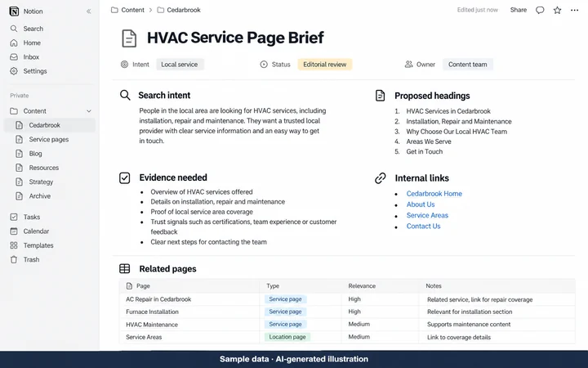Open the Service pages item
This screenshot has width=588, height=368.
(x=49, y=139)
